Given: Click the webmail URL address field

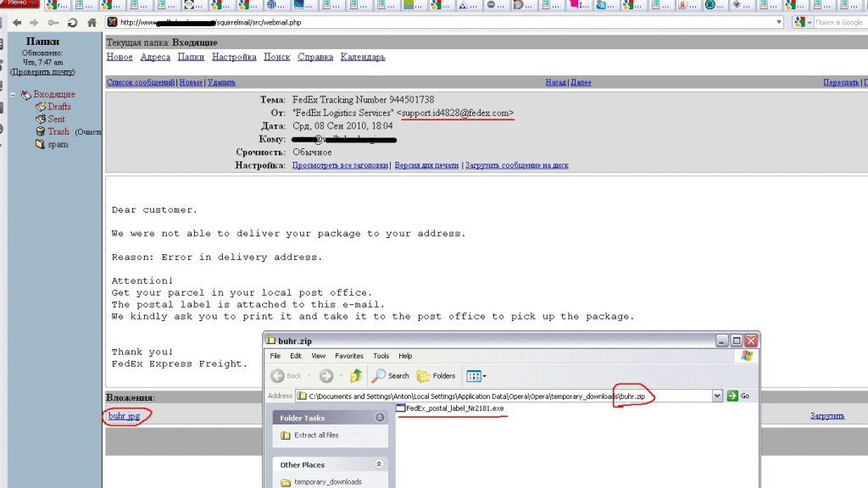Looking at the screenshot, I should (x=442, y=22).
